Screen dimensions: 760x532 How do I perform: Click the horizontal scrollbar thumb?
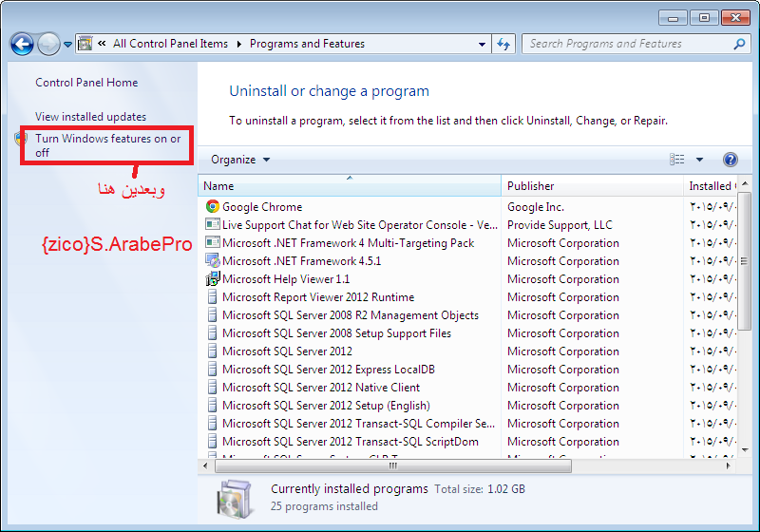pos(393,466)
